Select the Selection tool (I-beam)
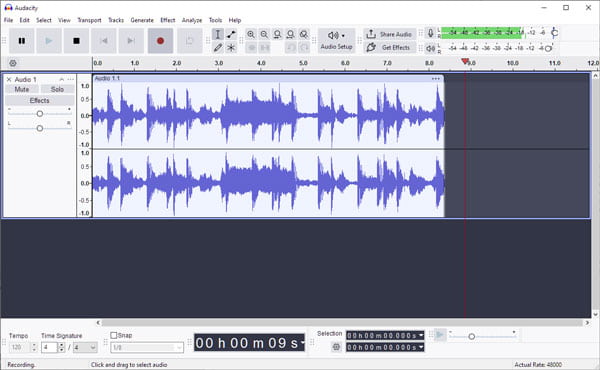The width and height of the screenshot is (600, 370). 218,34
